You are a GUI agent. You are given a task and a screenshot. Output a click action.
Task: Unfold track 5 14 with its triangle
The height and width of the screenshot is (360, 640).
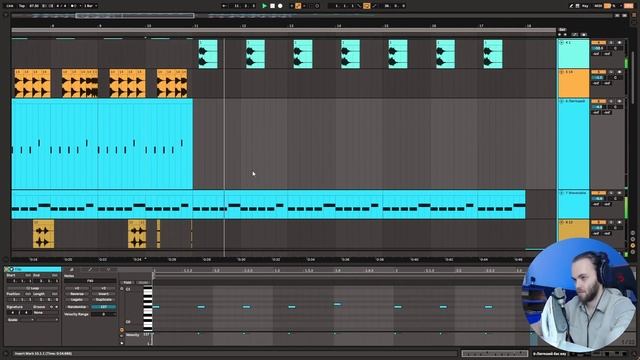coord(562,72)
